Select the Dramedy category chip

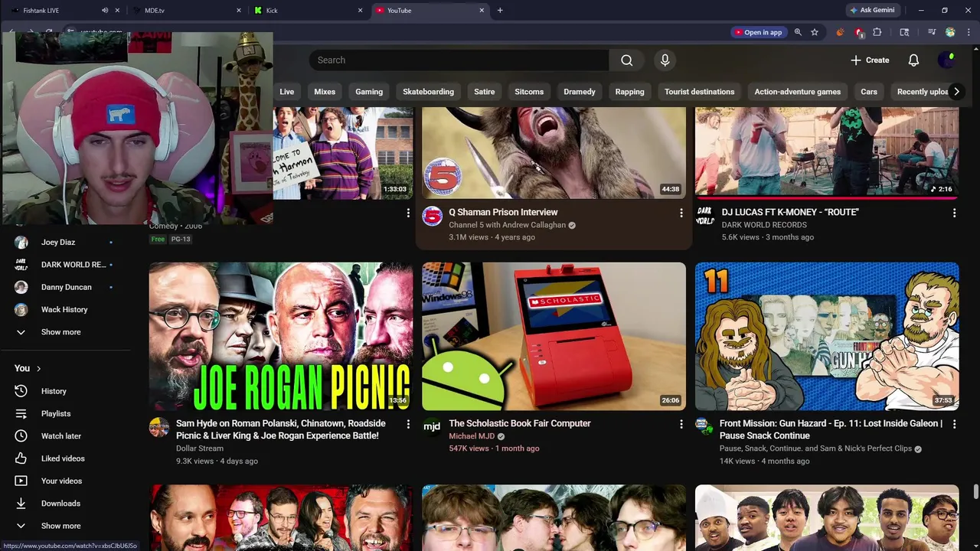(x=580, y=92)
